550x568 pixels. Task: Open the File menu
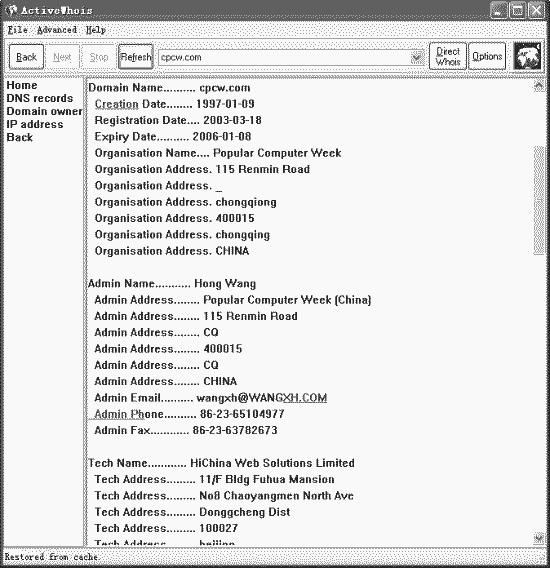[18, 30]
